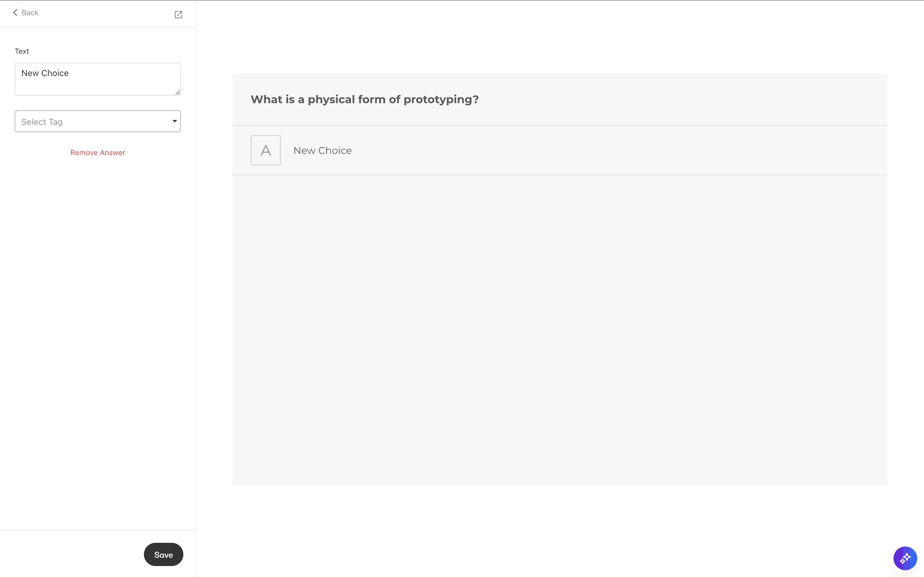924x577 pixels.
Task: Click white margin above the question card
Action: point(559,37)
